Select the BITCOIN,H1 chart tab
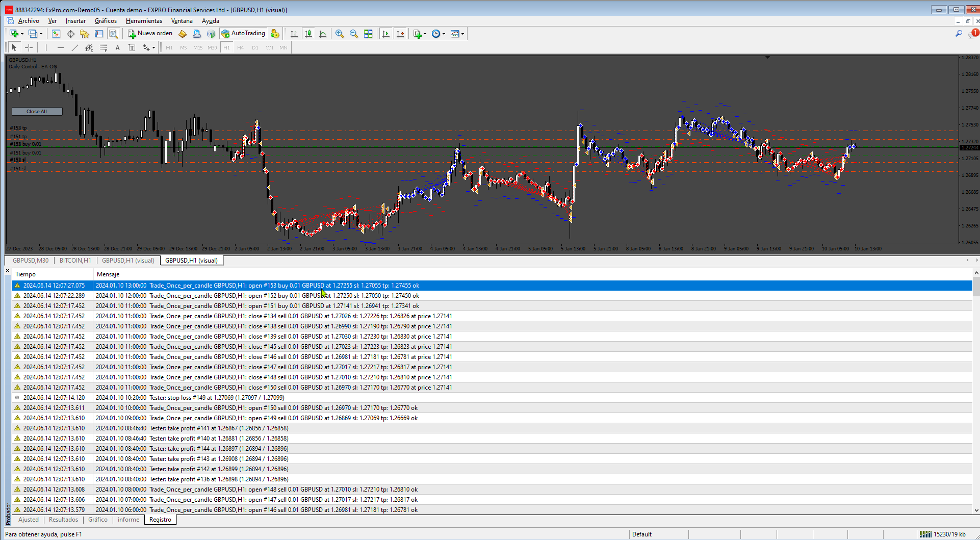Screen dimensions: 980x540 tap(75, 261)
